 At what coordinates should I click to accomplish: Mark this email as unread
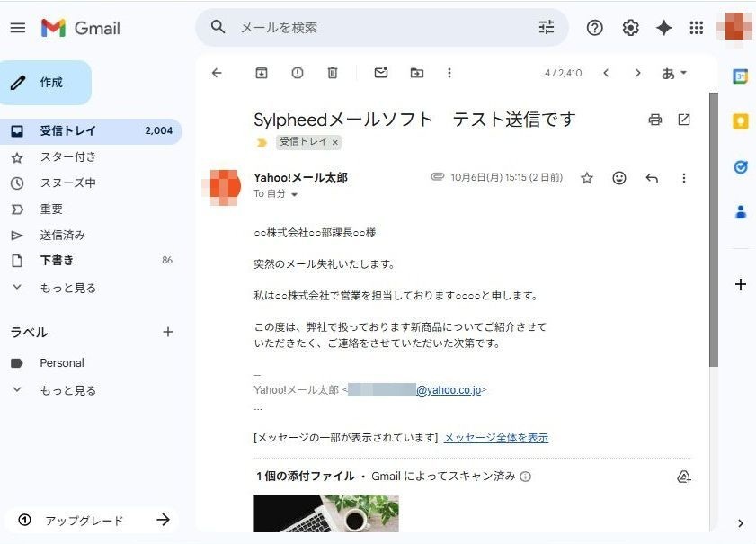[x=381, y=73]
